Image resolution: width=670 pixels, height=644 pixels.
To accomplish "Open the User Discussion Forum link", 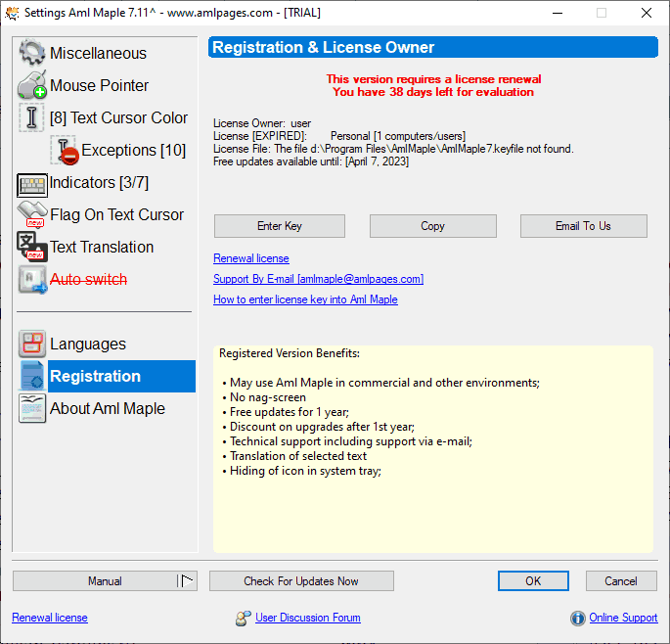I will (x=308, y=618).
